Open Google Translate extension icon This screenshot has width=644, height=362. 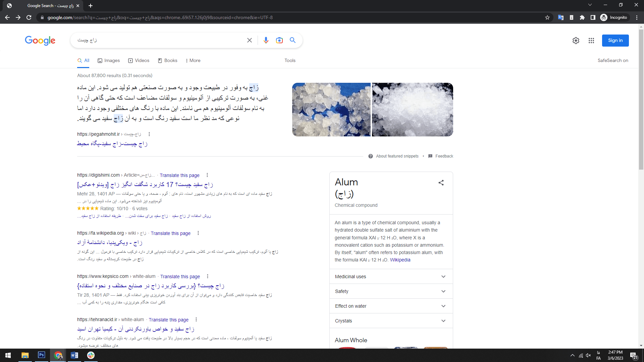pyautogui.click(x=560, y=17)
